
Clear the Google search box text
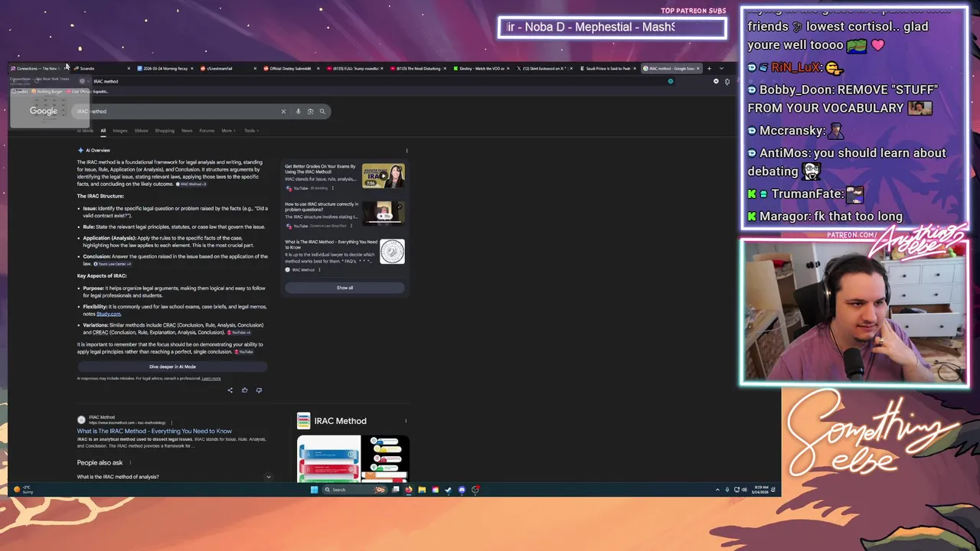pyautogui.click(x=283, y=112)
